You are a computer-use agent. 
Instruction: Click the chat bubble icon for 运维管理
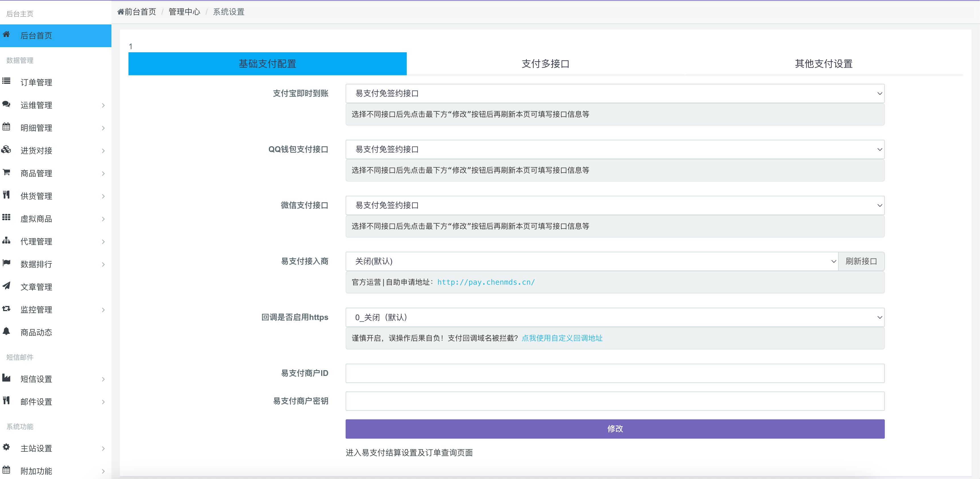click(x=6, y=104)
